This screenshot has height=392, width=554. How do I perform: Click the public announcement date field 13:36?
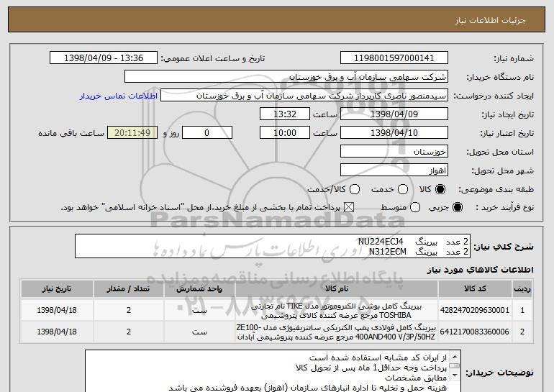pyautogui.click(x=104, y=58)
